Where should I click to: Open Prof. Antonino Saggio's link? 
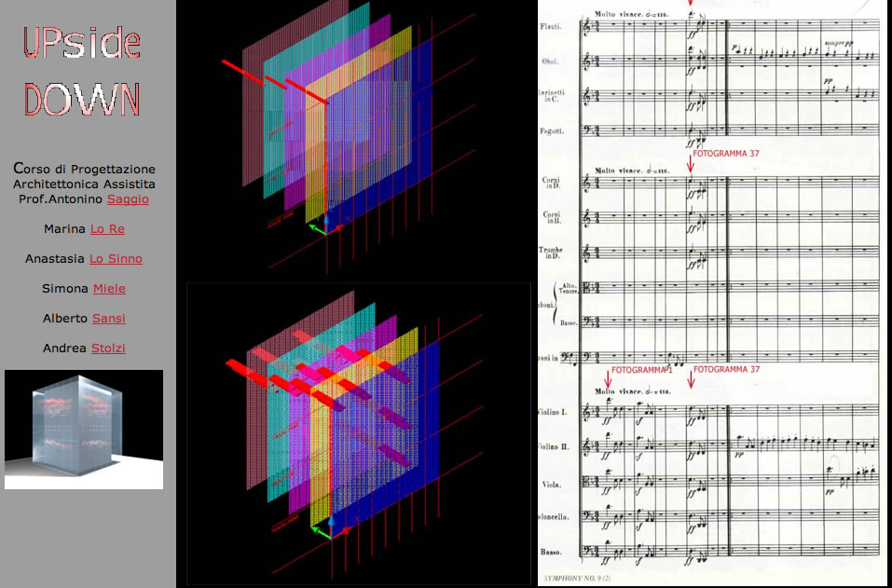point(128,199)
